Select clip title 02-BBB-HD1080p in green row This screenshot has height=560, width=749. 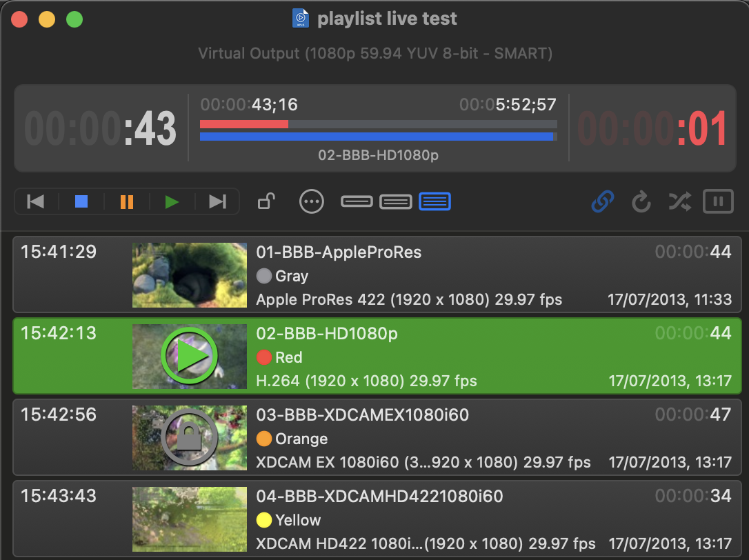tap(327, 334)
